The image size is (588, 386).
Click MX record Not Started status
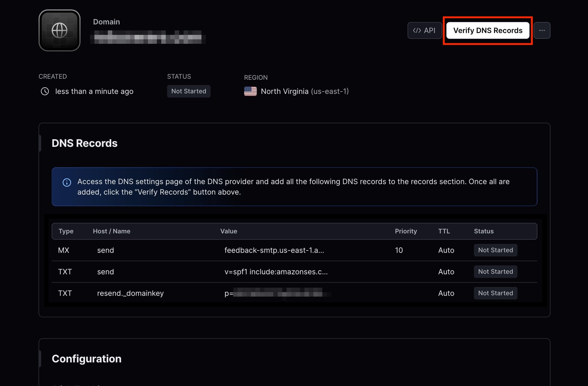pos(495,250)
